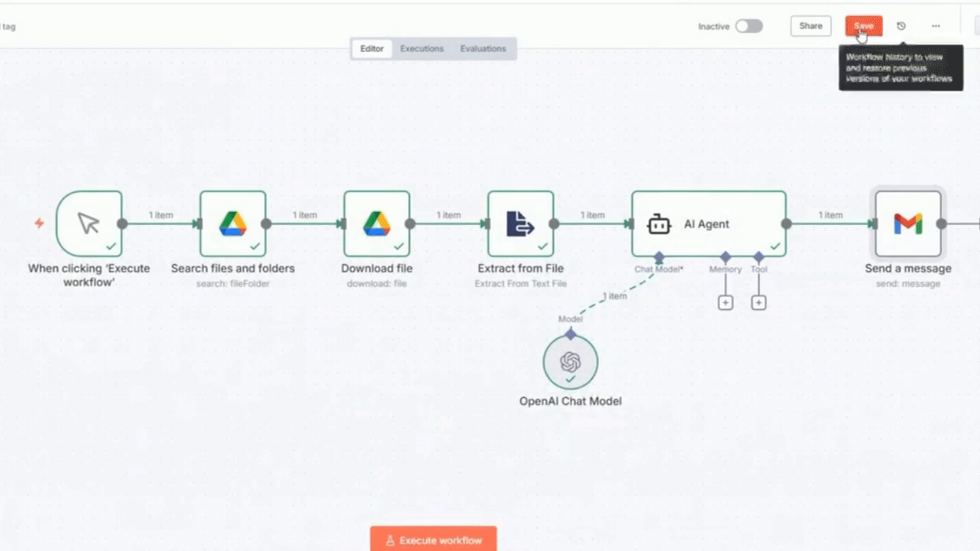Click the Share button

click(811, 26)
